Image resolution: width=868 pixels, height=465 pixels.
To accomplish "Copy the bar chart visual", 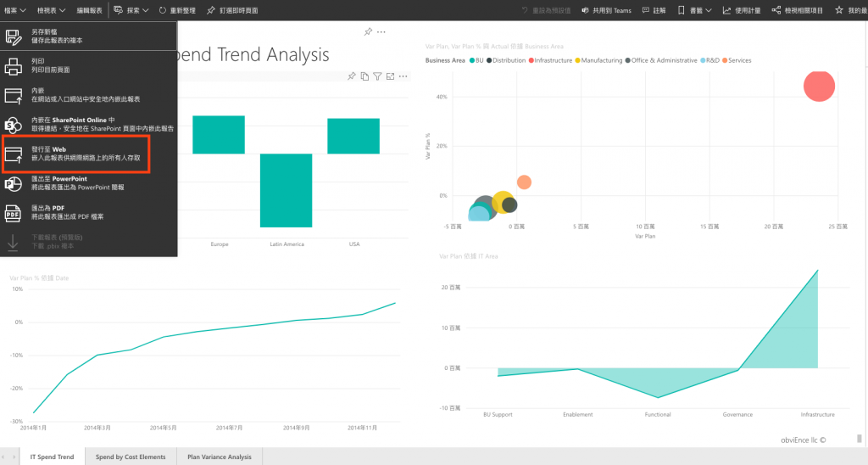I will point(364,76).
